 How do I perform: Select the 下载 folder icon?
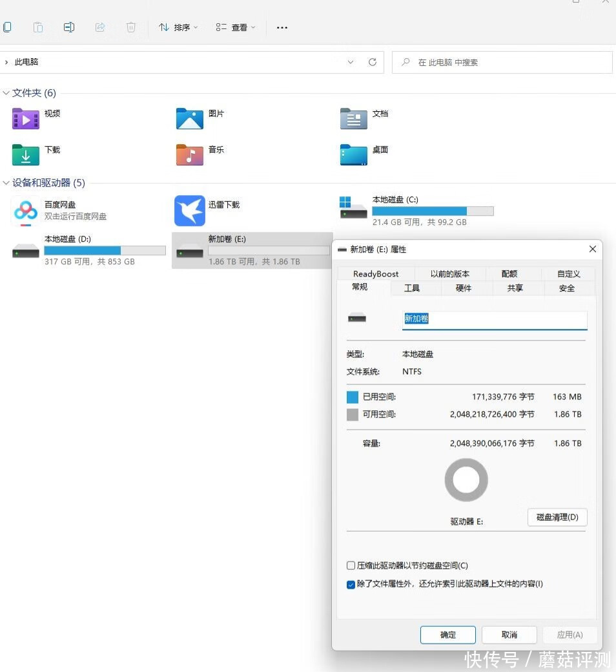click(26, 154)
